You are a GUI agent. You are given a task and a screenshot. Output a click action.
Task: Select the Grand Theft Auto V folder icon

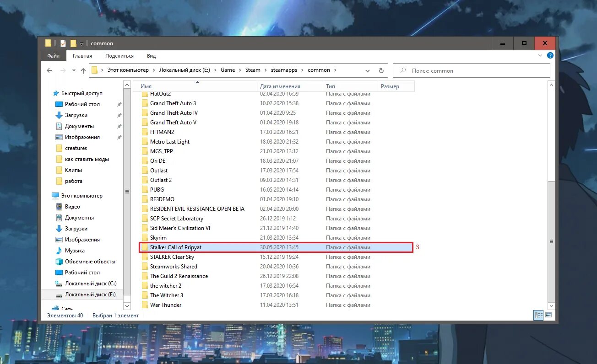click(145, 123)
